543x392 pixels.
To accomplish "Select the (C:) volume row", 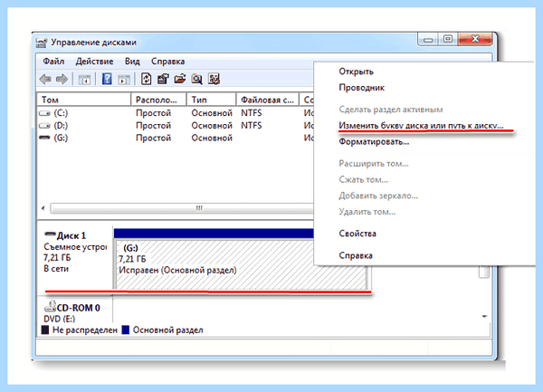I will point(176,113).
